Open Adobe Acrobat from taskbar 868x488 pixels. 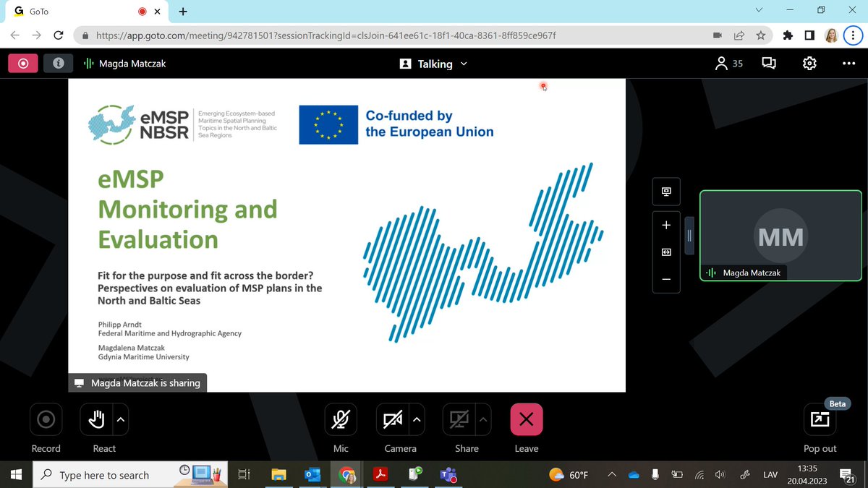tap(381, 475)
